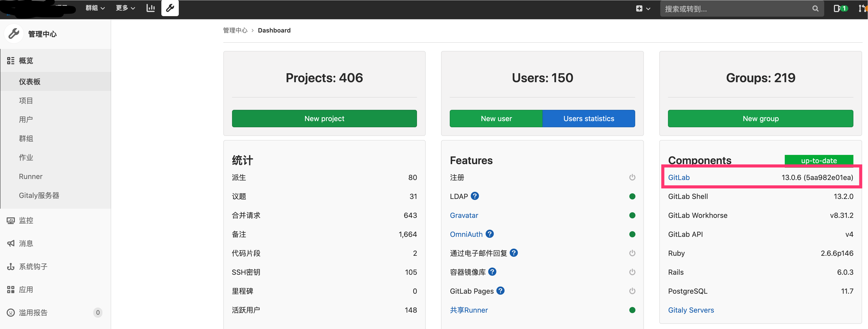Viewport: 868px width, 329px height.
Task: Click the monitoring screen icon
Action: tap(11, 220)
